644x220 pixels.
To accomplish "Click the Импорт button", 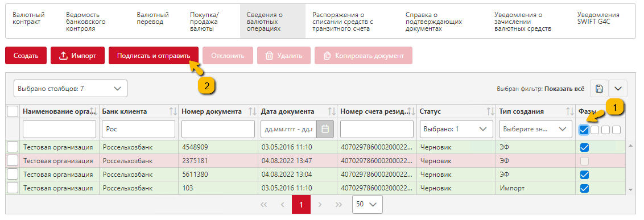I will (x=77, y=55).
